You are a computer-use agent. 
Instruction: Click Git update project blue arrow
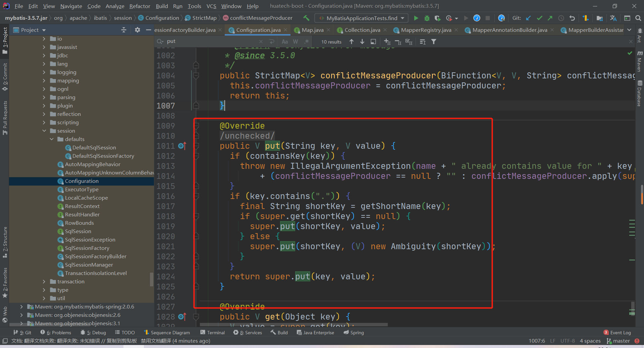[x=529, y=18]
